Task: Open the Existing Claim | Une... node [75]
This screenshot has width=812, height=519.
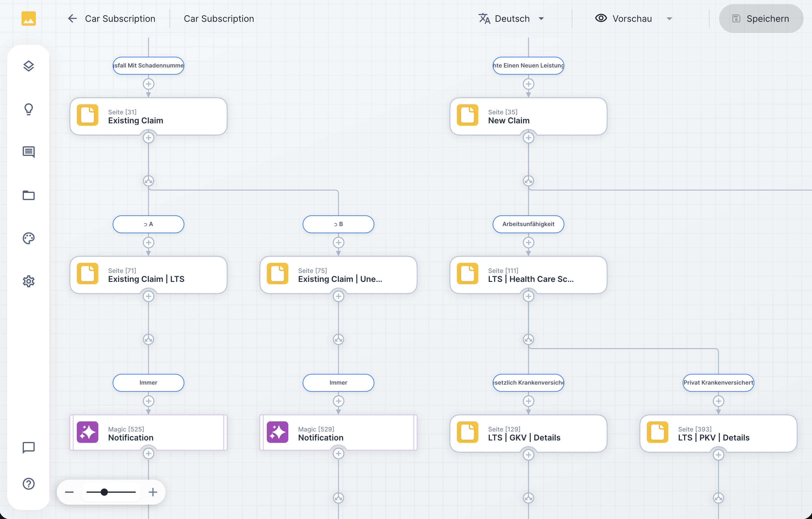Action: [x=338, y=275]
